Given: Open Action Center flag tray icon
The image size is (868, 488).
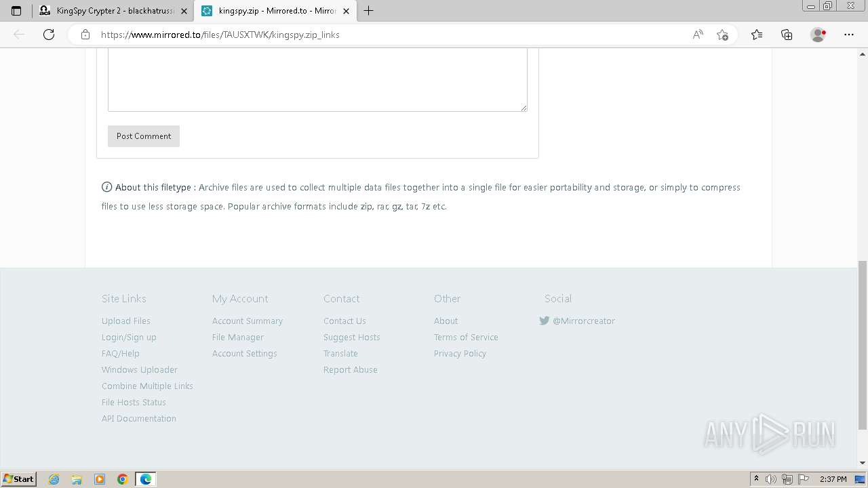Looking at the screenshot, I should pos(804,479).
